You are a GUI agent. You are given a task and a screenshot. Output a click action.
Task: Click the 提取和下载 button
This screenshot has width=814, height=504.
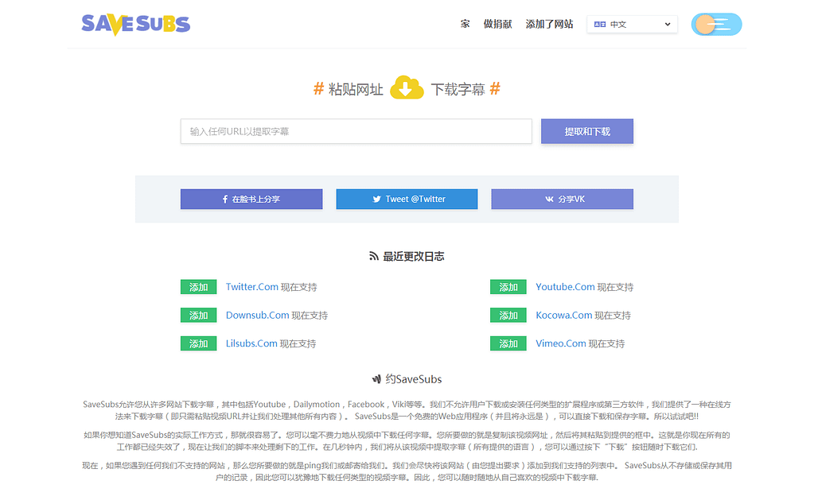(x=587, y=131)
